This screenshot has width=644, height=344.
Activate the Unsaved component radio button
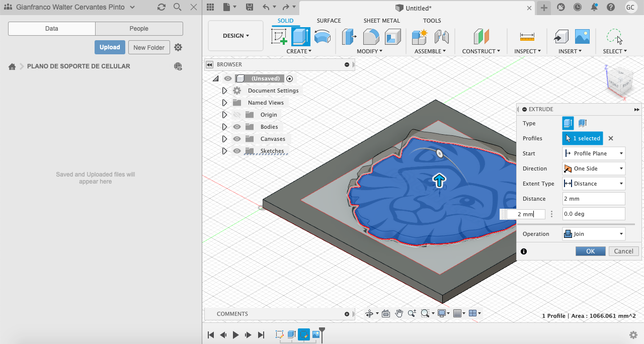[x=289, y=78]
